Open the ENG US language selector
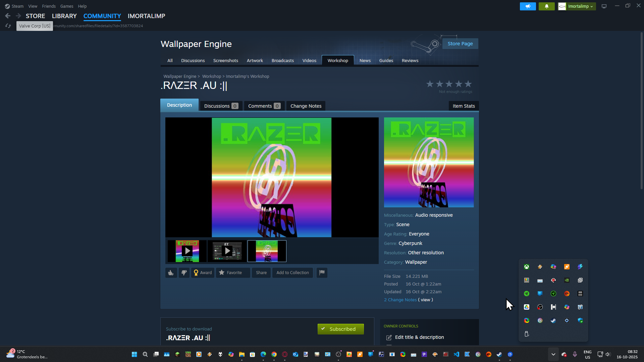This screenshot has width=644, height=362. [x=588, y=354]
